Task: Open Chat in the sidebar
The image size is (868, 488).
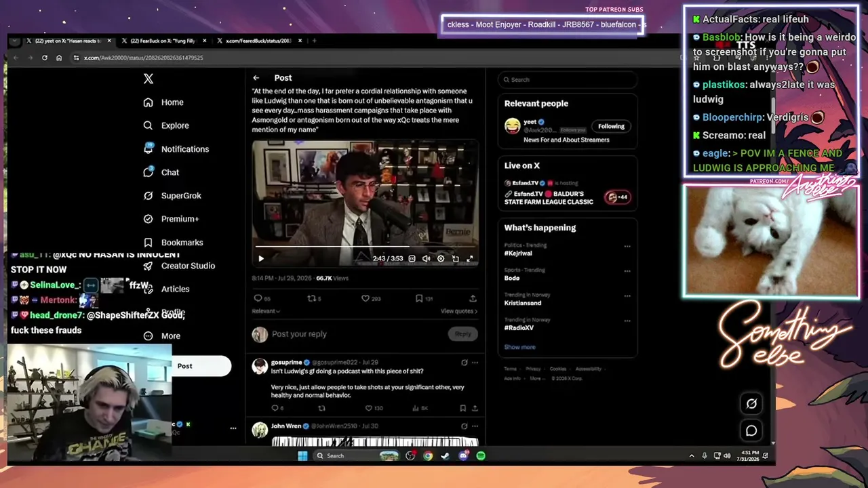Action: click(161, 172)
